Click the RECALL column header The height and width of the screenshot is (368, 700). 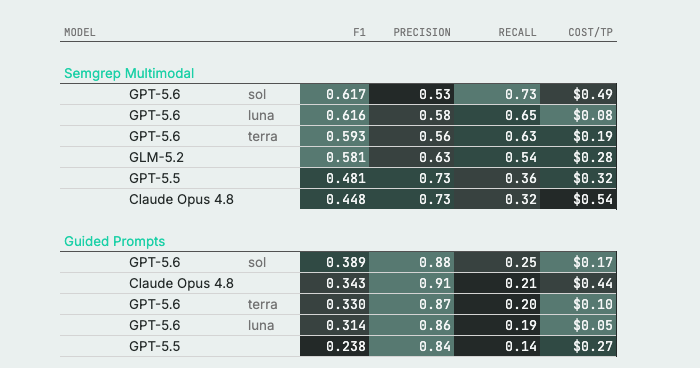pos(517,32)
